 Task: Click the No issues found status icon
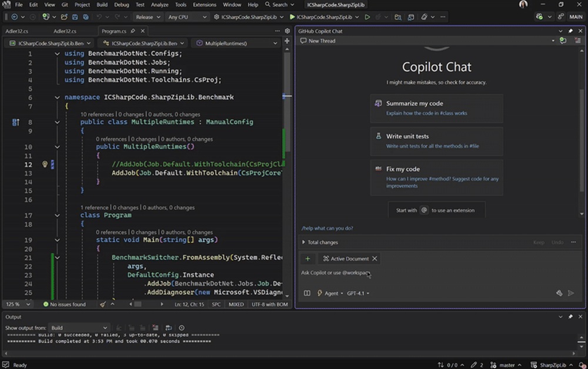45,304
